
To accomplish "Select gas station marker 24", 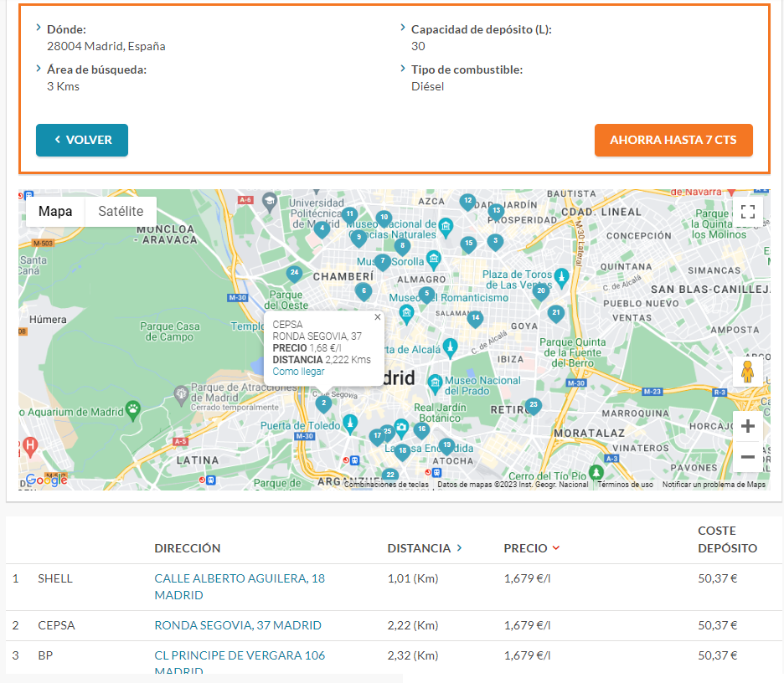I will coord(294,273).
